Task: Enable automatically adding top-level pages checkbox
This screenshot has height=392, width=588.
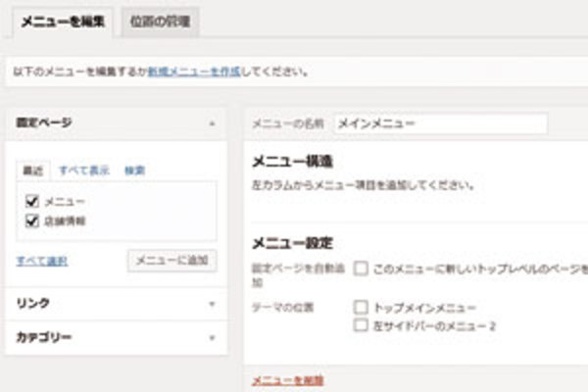Action: (x=361, y=269)
